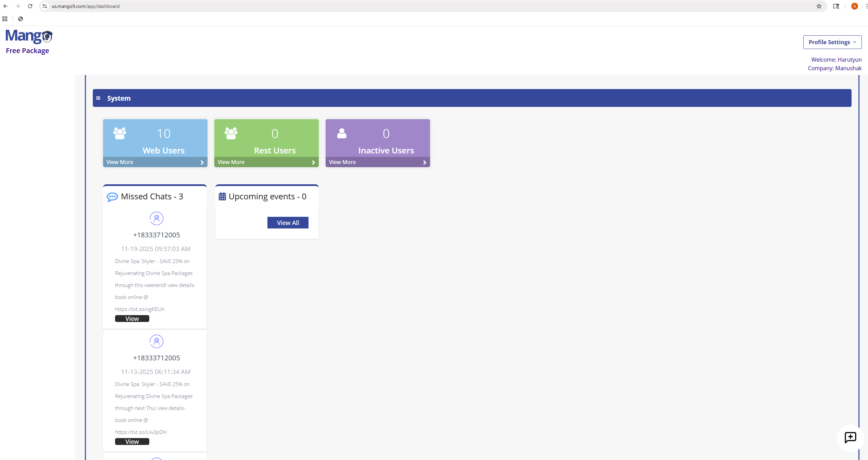Click View on the first missed chat
This screenshot has width=868, height=460.
pyautogui.click(x=132, y=318)
